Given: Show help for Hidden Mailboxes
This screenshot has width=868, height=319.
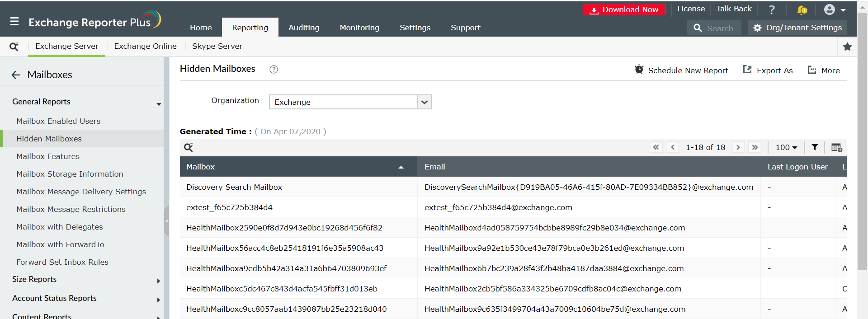Looking at the screenshot, I should [x=274, y=69].
